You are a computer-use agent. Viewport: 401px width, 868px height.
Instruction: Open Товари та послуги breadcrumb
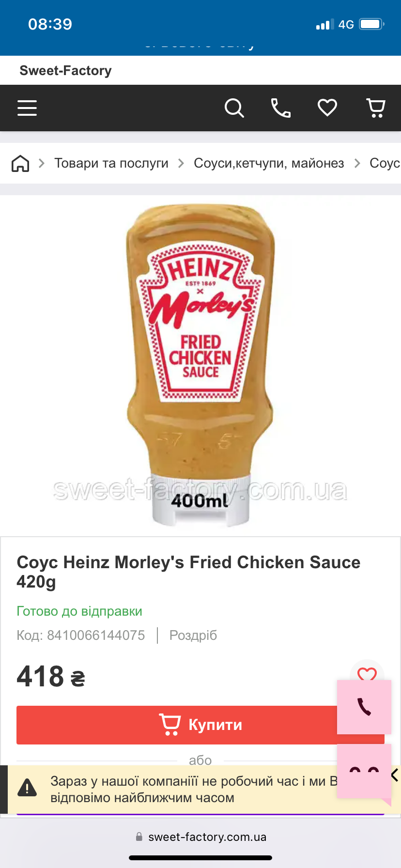point(111,163)
